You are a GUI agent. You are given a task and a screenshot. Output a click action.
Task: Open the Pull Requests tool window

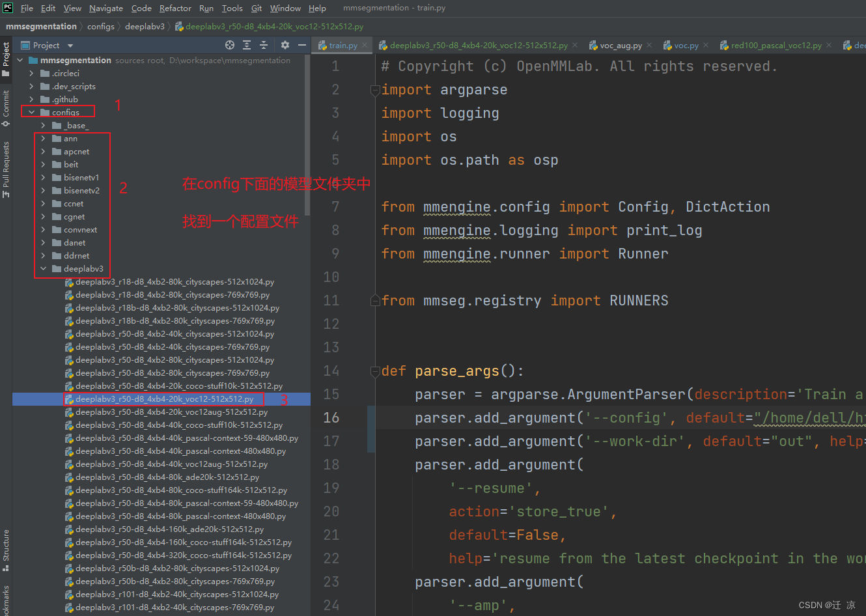(x=6, y=169)
